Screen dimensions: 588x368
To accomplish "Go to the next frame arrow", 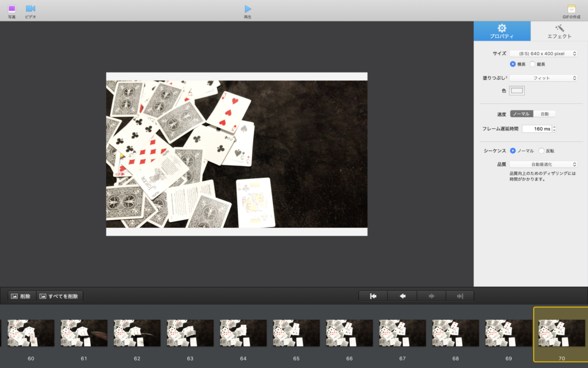I will (x=431, y=296).
